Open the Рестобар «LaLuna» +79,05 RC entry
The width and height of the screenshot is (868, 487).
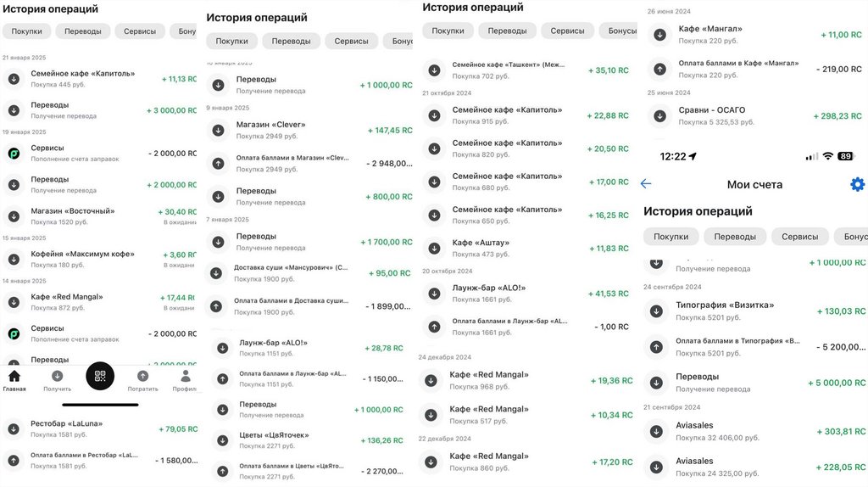[x=102, y=428]
